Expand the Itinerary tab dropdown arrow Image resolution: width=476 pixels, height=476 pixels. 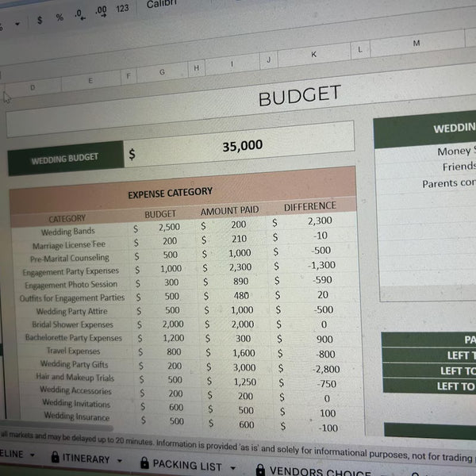[119, 460]
